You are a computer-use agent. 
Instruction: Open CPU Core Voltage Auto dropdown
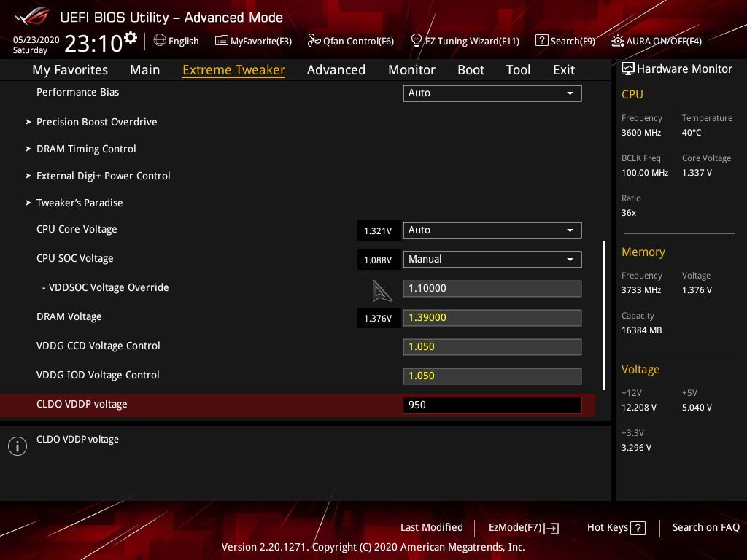pyautogui.click(x=492, y=230)
